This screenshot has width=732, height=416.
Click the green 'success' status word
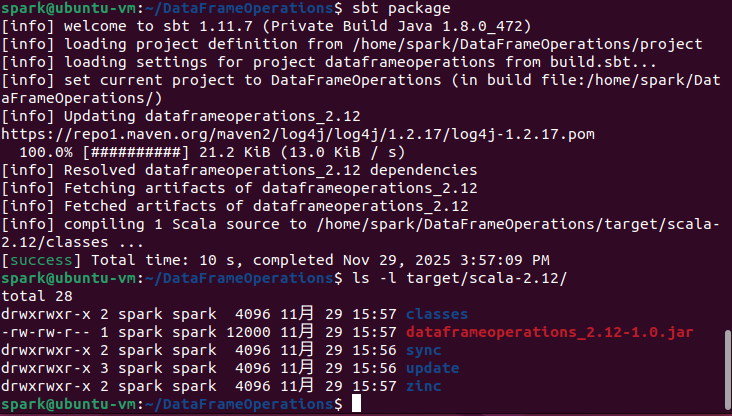tap(41, 260)
